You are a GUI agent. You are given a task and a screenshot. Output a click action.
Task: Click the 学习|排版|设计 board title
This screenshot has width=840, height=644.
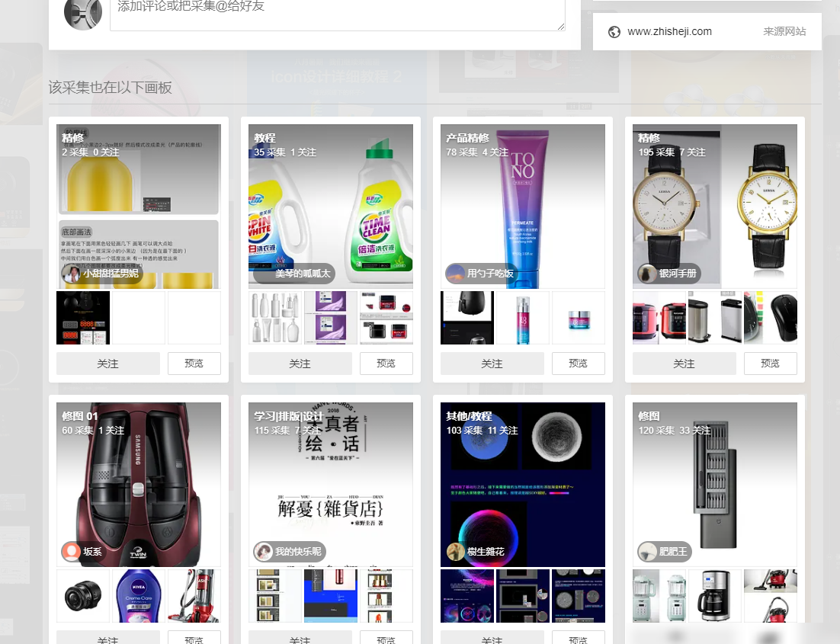tap(289, 416)
